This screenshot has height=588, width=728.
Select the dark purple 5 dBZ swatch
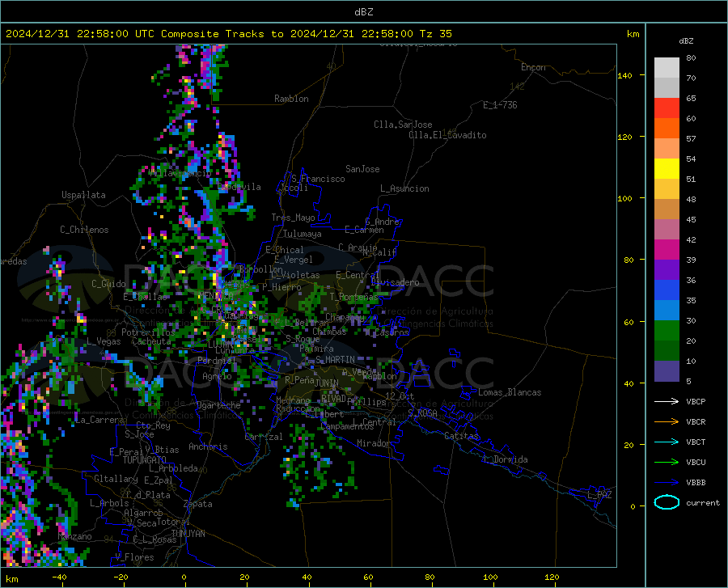point(667,371)
